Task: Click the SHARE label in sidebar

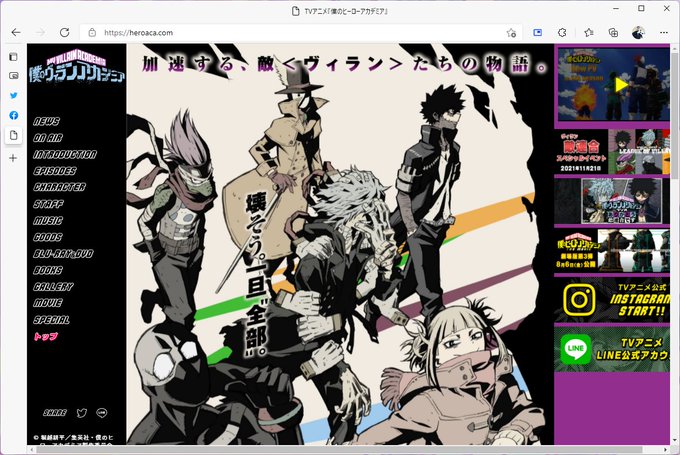Action: click(55, 413)
